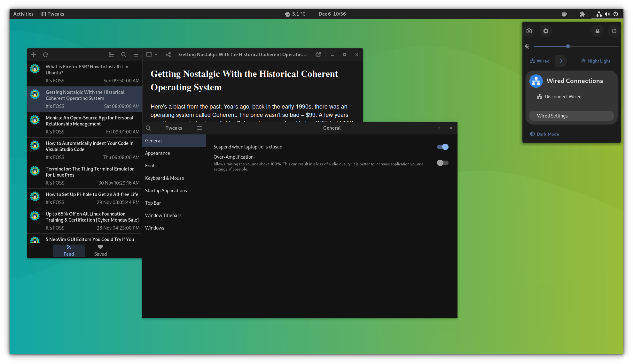The width and height of the screenshot is (633, 364).
Task: Switch to the Saved tab
Action: tap(100, 251)
